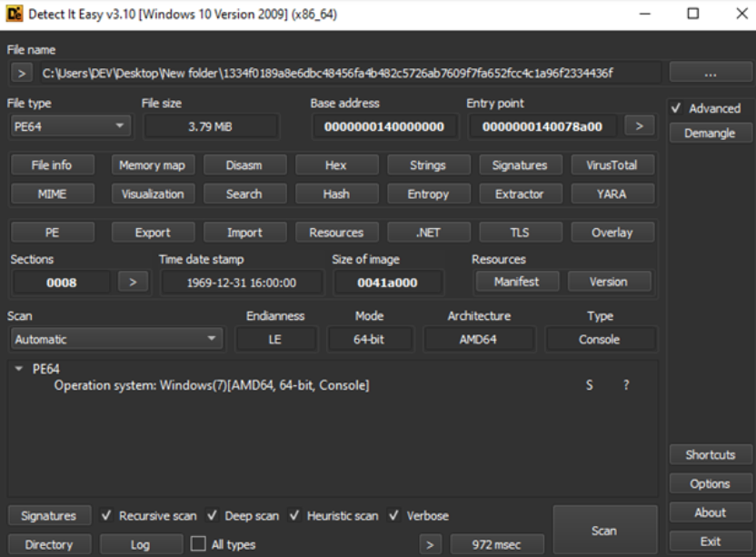Viewport: 756px width, 557px height.
Task: Open the About dialog
Action: (711, 512)
